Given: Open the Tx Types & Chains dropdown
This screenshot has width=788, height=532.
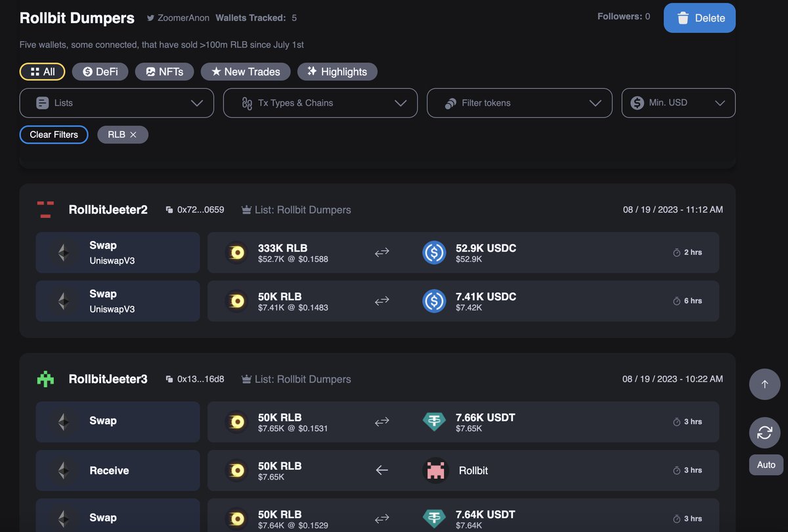Looking at the screenshot, I should click(320, 103).
